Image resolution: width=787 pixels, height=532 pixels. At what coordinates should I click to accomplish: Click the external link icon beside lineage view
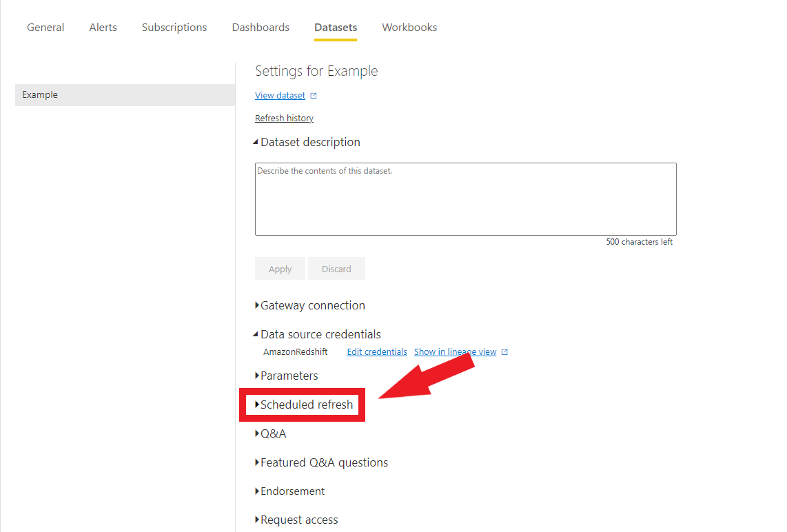pos(505,351)
